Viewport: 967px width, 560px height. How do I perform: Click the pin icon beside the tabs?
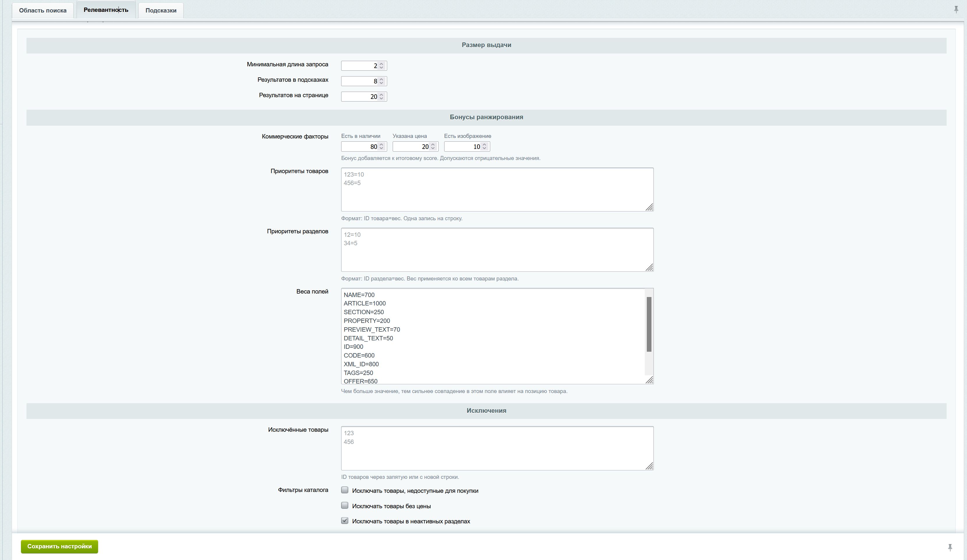click(x=956, y=10)
